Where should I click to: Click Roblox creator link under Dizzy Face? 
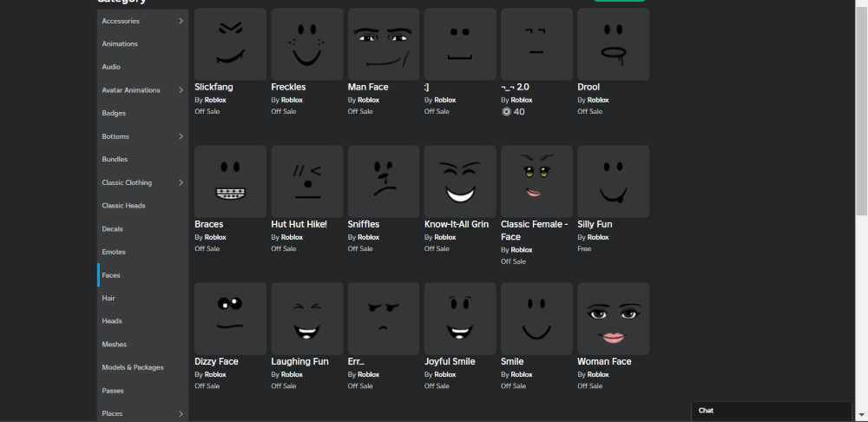pos(215,375)
